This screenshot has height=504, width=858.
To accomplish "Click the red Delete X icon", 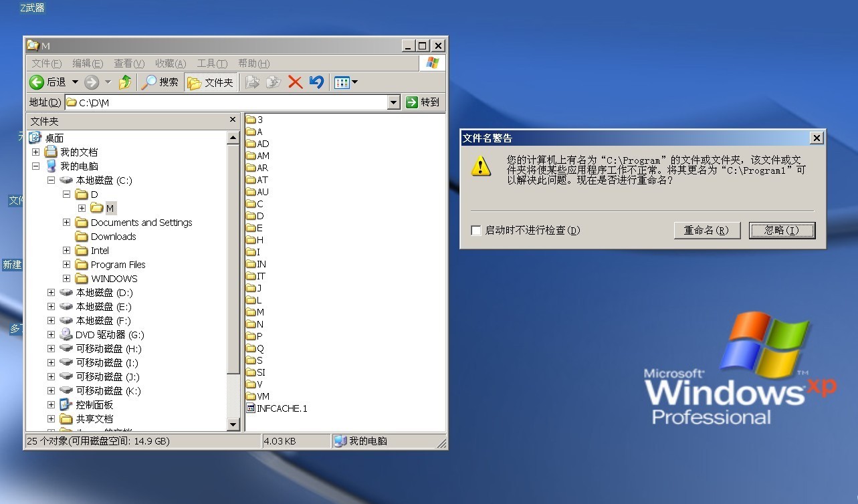I will pos(295,82).
